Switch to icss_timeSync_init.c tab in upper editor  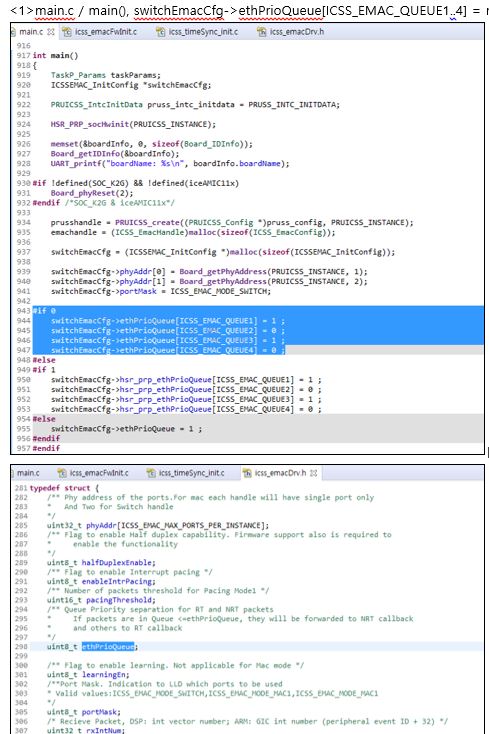click(203, 32)
